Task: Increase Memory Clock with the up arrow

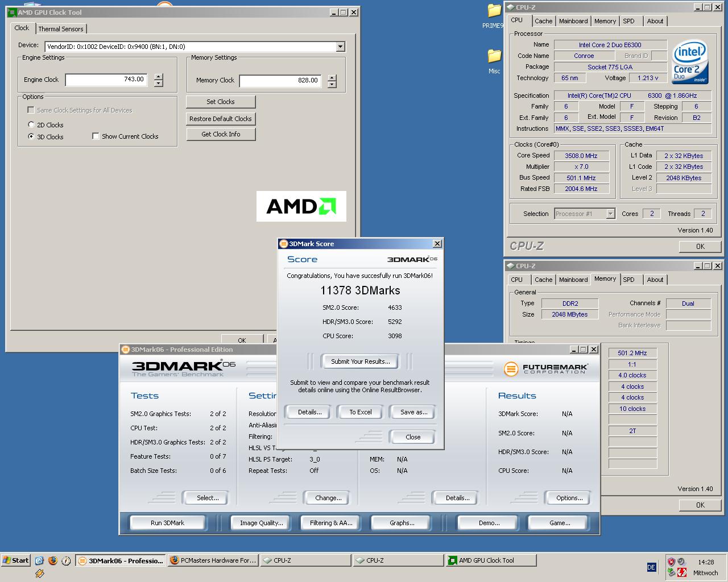Action: tap(332, 78)
